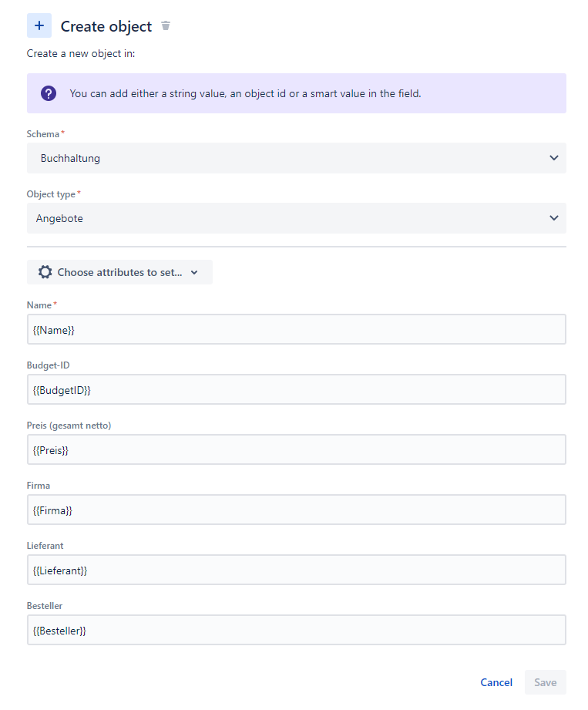The width and height of the screenshot is (588, 710).
Task: Click the Save button
Action: pos(546,682)
